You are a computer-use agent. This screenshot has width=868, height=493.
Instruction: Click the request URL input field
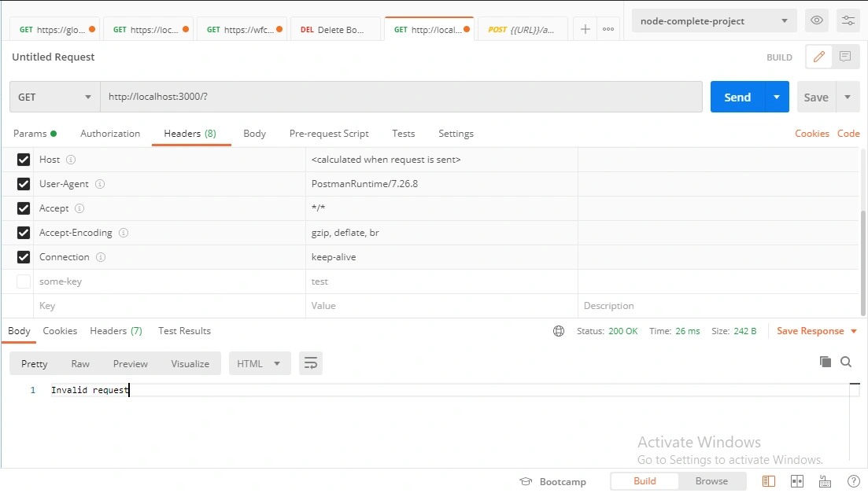[x=401, y=97]
